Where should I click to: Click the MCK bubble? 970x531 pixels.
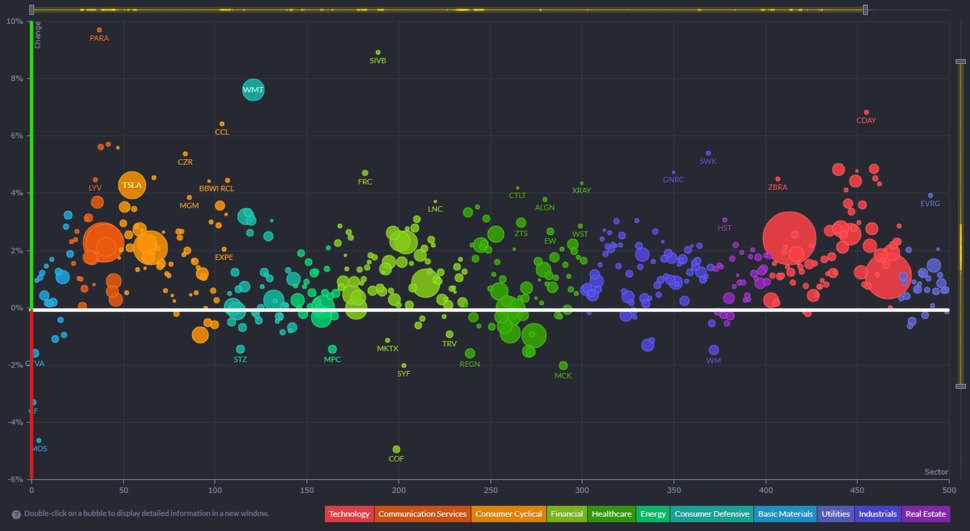point(563,366)
